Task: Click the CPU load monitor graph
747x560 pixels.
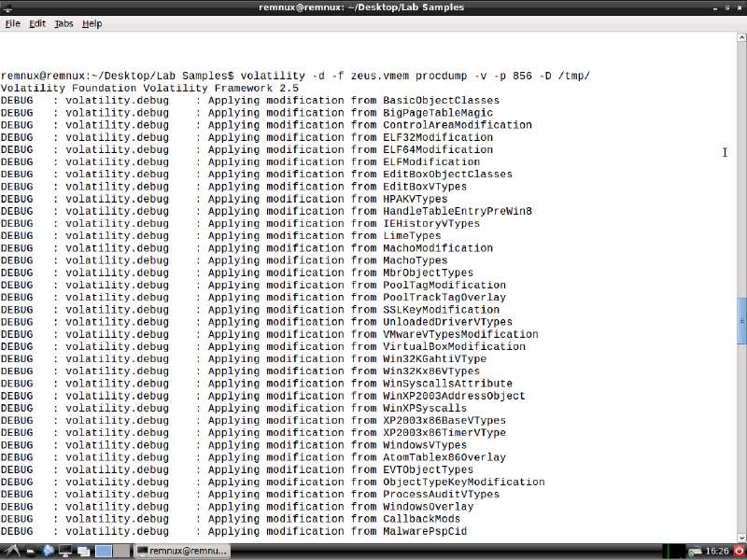Action: pos(672,551)
